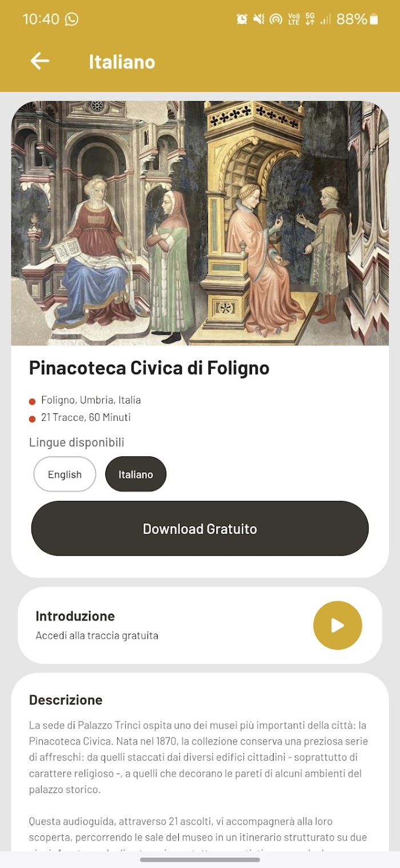The height and width of the screenshot is (868, 400).
Task: Tap the Italiano header title
Action: pos(122,62)
